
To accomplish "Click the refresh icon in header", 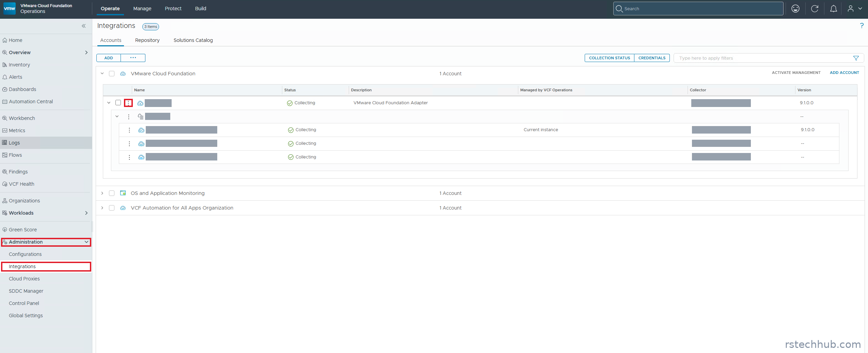I will tap(815, 9).
